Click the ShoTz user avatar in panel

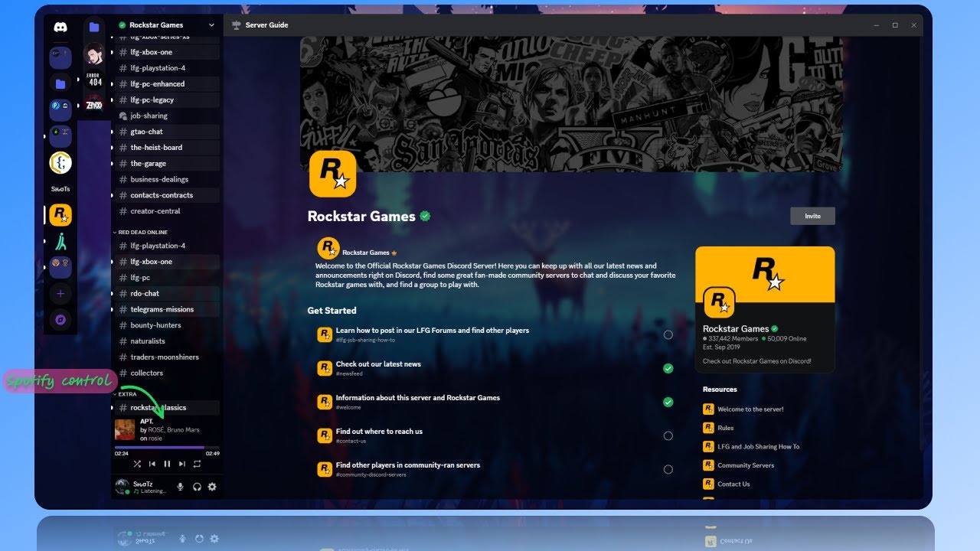pos(122,487)
